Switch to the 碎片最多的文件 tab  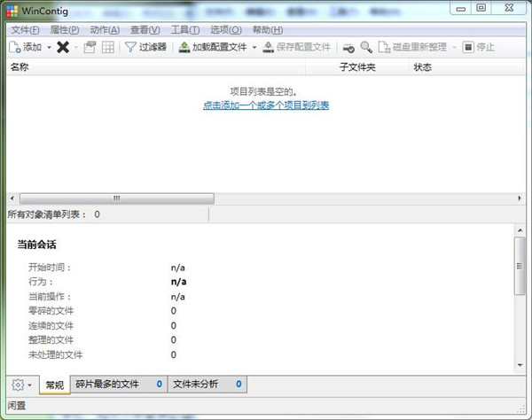point(119,384)
